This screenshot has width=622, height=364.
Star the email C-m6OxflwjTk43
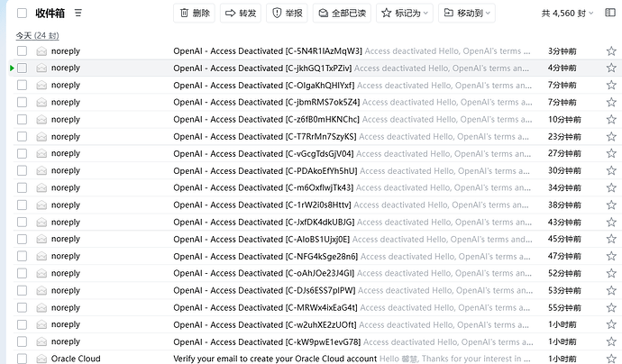[611, 188]
